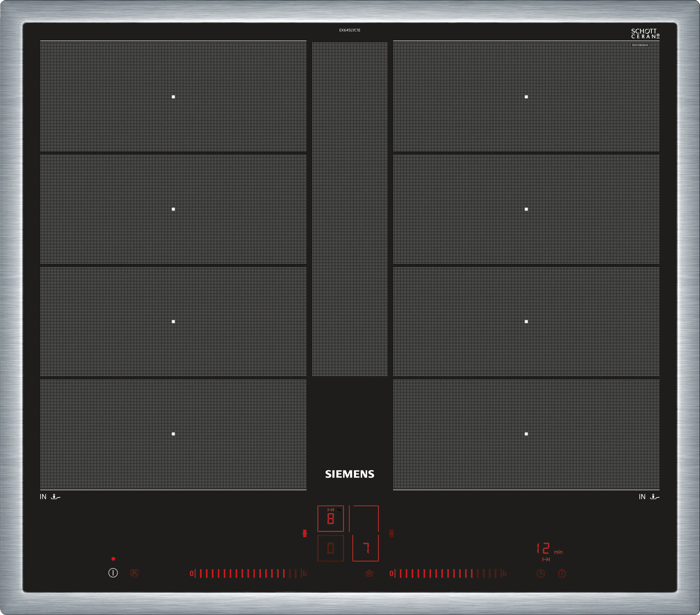Select the empty rear-right zone box
The width and height of the screenshot is (700, 615).
tap(364, 518)
